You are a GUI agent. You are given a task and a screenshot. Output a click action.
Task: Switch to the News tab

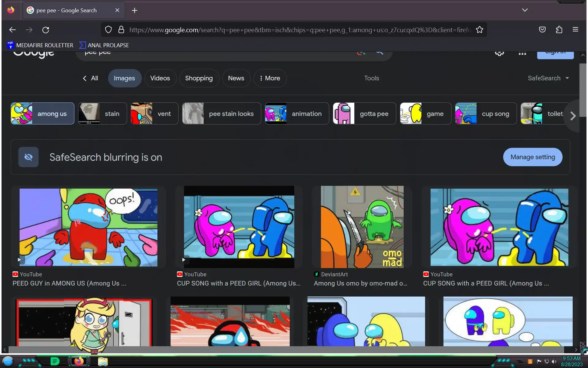click(x=236, y=78)
